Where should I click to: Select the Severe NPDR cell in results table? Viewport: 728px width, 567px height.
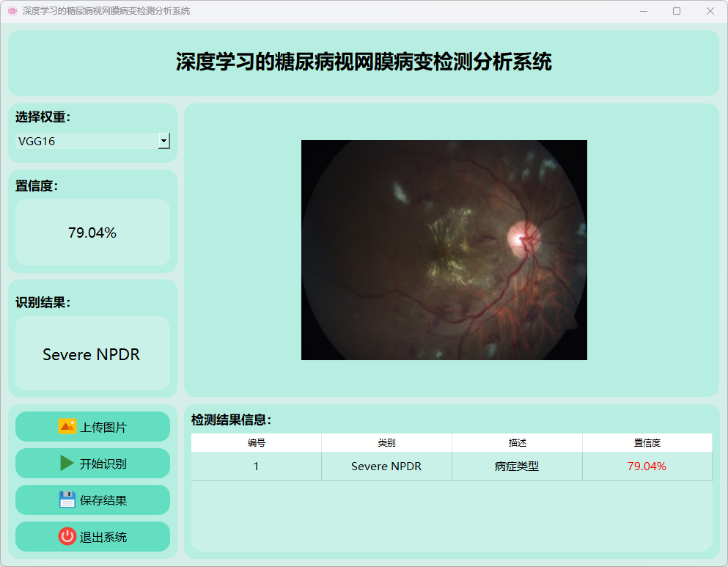click(x=386, y=467)
